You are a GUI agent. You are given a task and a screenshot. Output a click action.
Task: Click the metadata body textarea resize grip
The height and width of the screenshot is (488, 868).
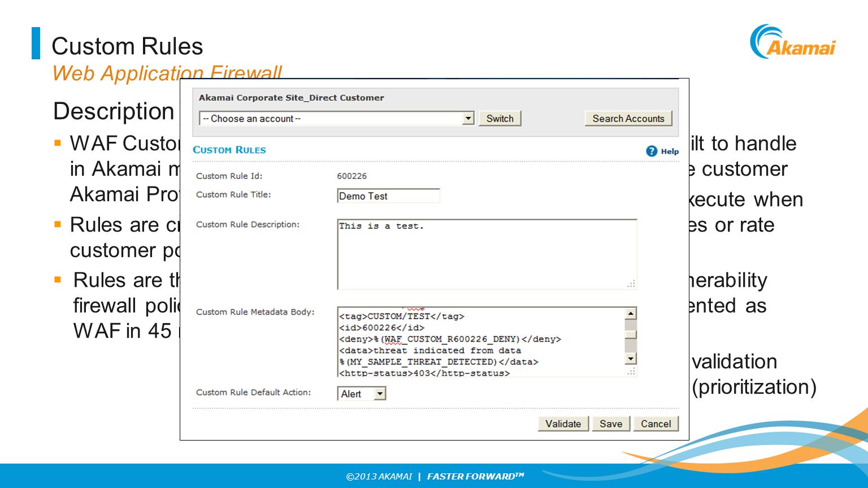[631, 371]
